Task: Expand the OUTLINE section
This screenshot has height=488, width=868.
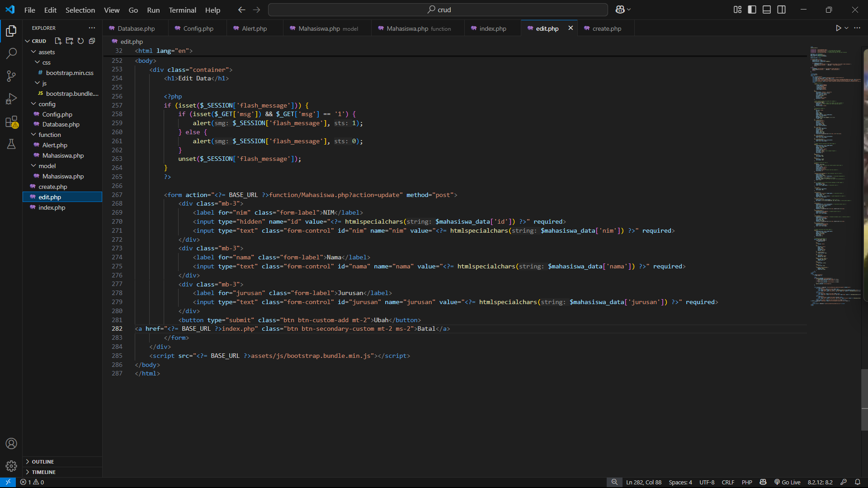Action: [x=43, y=462]
